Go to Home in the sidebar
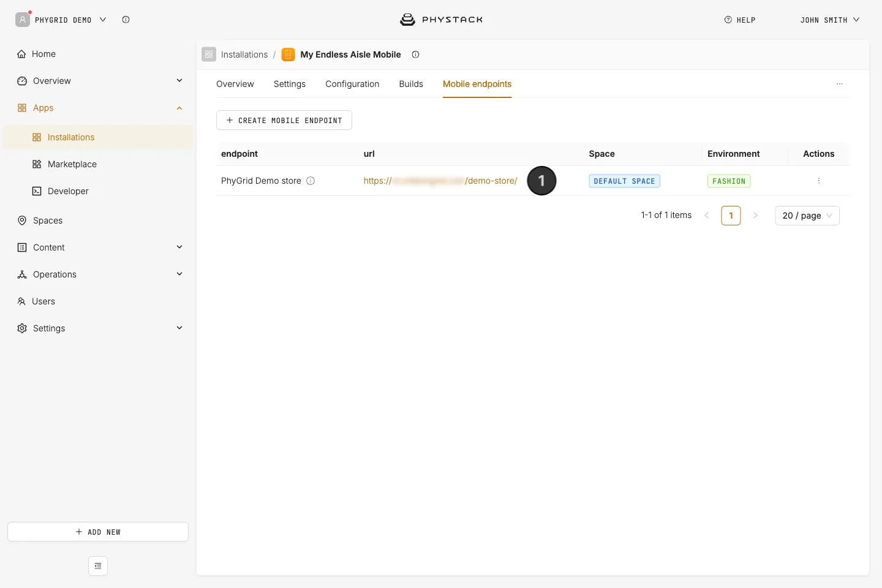The height and width of the screenshot is (588, 882). 98,54
